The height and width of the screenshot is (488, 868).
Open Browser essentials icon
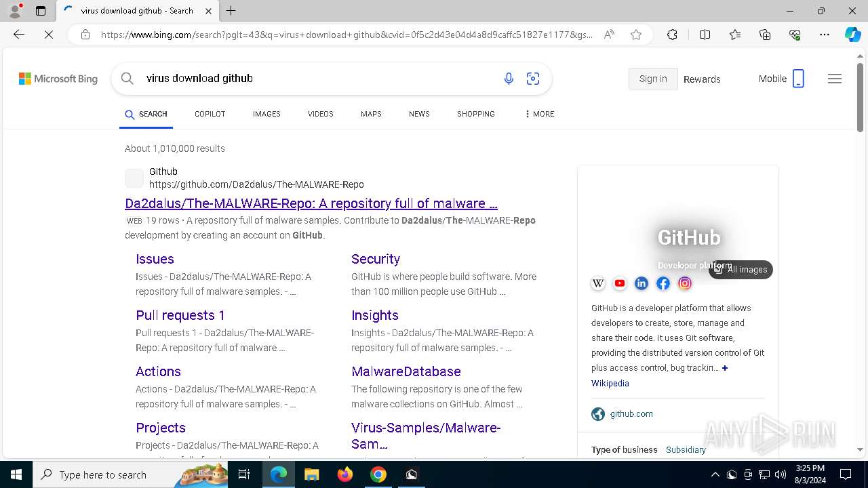[795, 35]
